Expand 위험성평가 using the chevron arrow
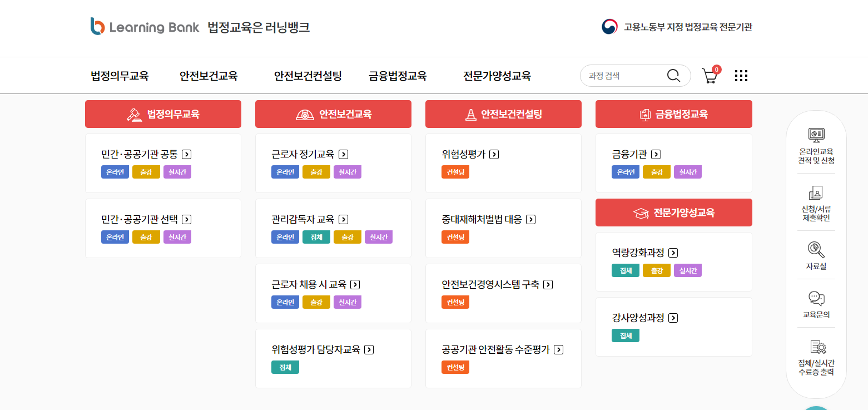Viewport: 868px width, 410px height. (x=493, y=154)
